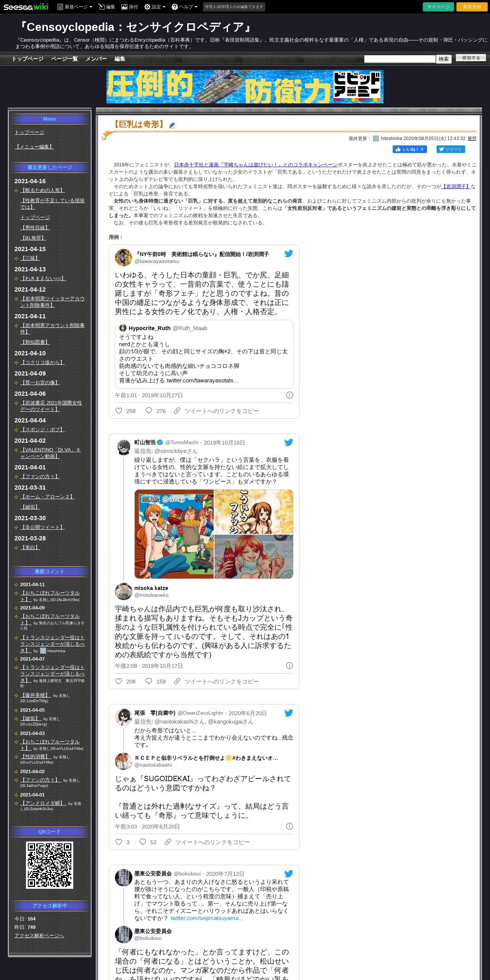Focus the wiki search input field
Image resolution: width=490 pixels, height=980 pixels.
[400, 59]
